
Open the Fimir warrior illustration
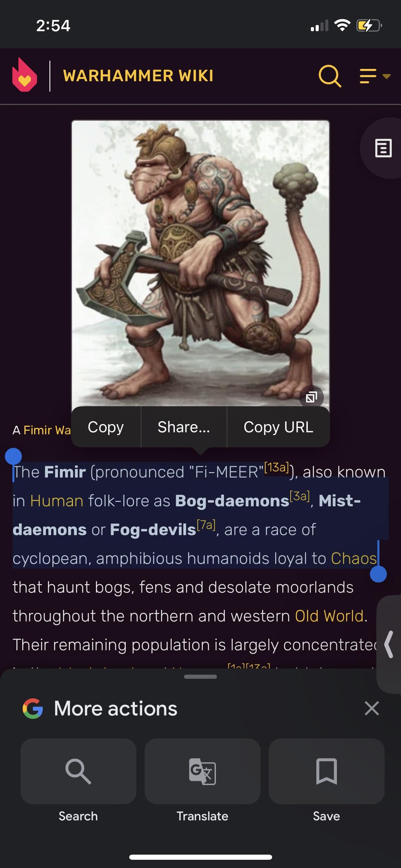(x=200, y=264)
